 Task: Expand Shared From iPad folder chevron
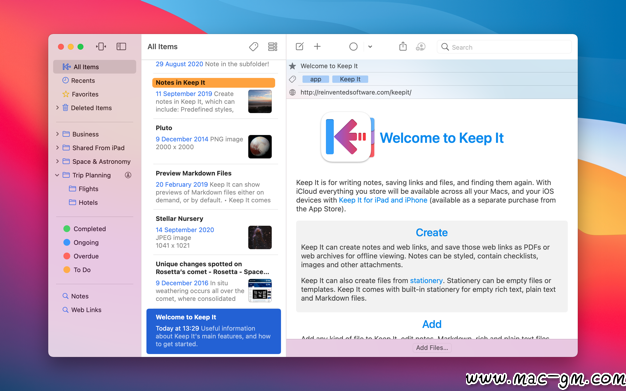(57, 148)
